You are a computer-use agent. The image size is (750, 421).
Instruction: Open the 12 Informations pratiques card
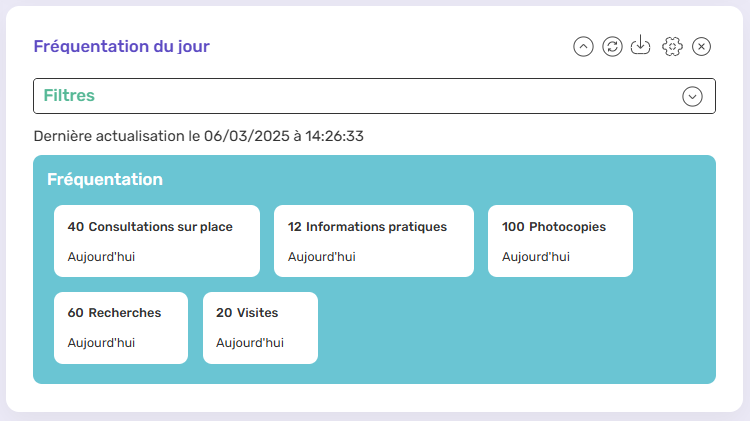[x=373, y=240]
